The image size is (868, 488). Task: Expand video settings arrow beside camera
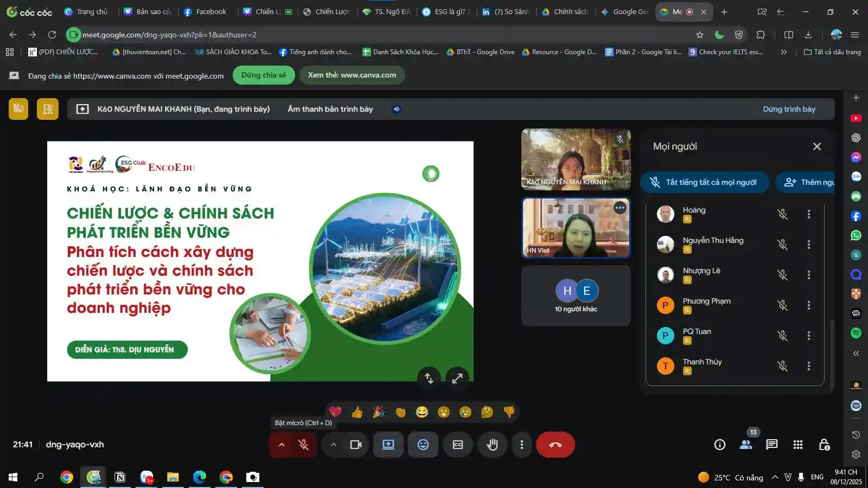point(334,445)
